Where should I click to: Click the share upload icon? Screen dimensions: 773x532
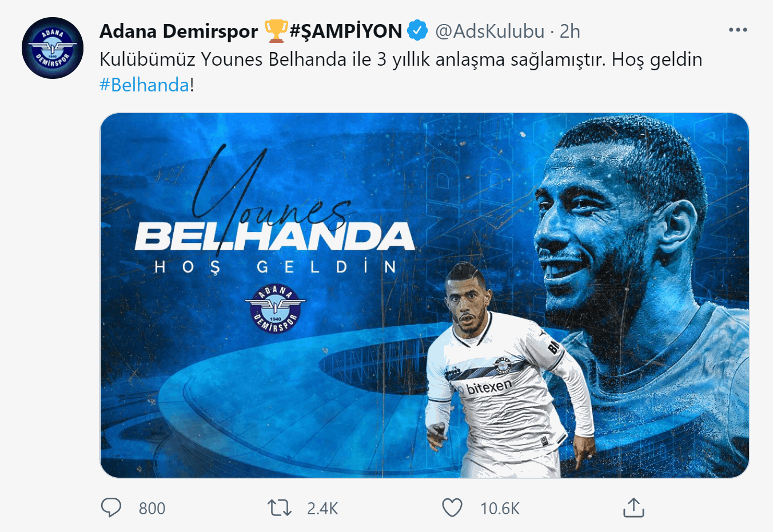click(x=633, y=507)
